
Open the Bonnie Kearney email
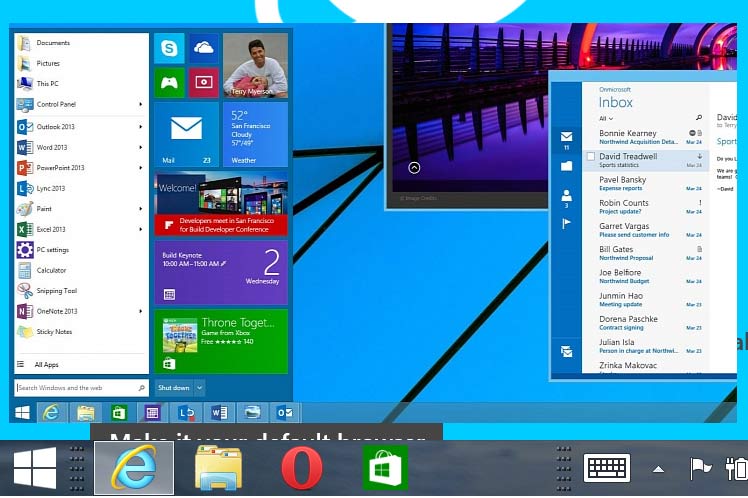pos(644,137)
